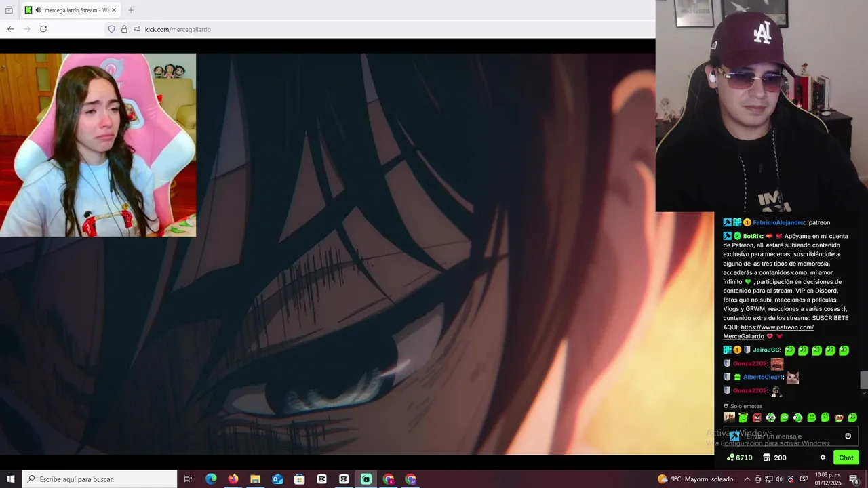View the 6710 channel points balance
Screen dimensions: 868x488
tap(740, 457)
